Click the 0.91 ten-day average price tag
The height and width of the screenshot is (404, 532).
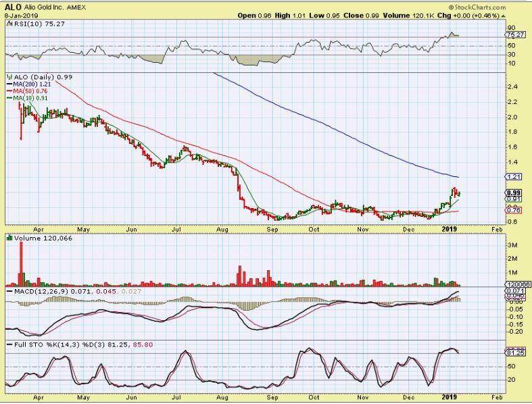pos(514,199)
